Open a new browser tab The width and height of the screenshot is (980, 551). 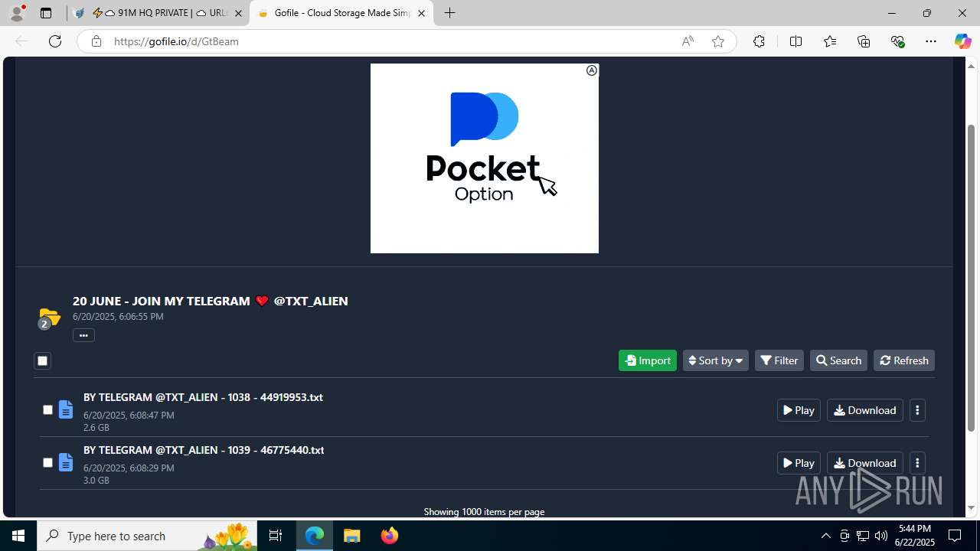(x=450, y=13)
